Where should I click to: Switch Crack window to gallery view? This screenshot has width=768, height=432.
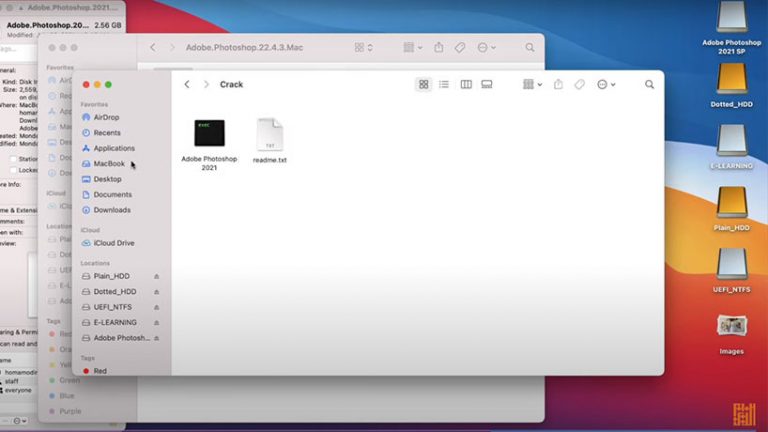(x=487, y=84)
